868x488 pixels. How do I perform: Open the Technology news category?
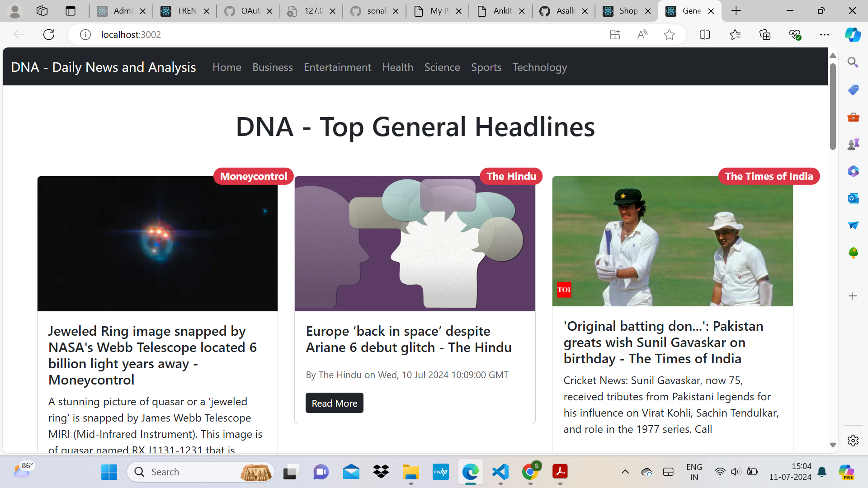pyautogui.click(x=540, y=67)
